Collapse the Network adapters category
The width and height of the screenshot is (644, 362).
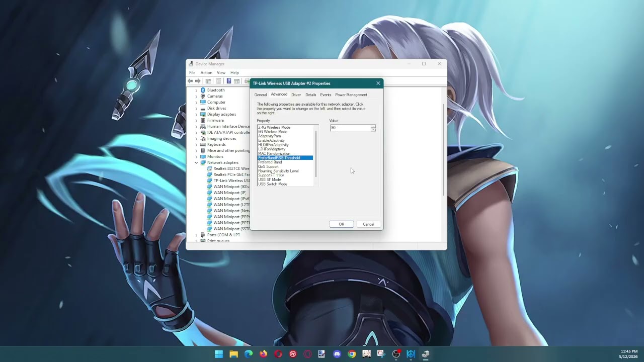click(197, 162)
